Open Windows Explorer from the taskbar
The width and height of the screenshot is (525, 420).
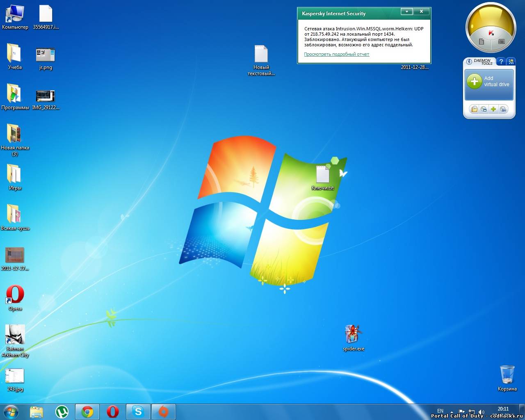pyautogui.click(x=37, y=411)
